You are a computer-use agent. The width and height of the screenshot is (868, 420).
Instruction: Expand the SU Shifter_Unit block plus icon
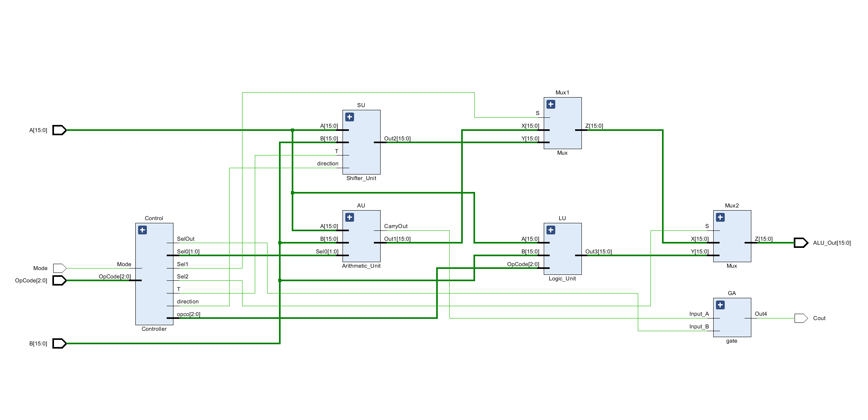(x=350, y=117)
